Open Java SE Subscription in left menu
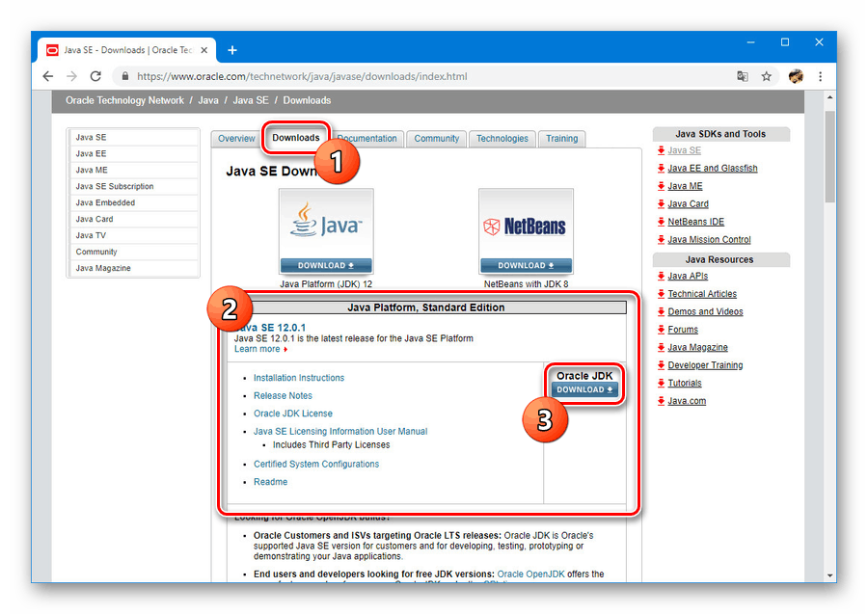Screen dimensions: 868x614 [x=133, y=186]
